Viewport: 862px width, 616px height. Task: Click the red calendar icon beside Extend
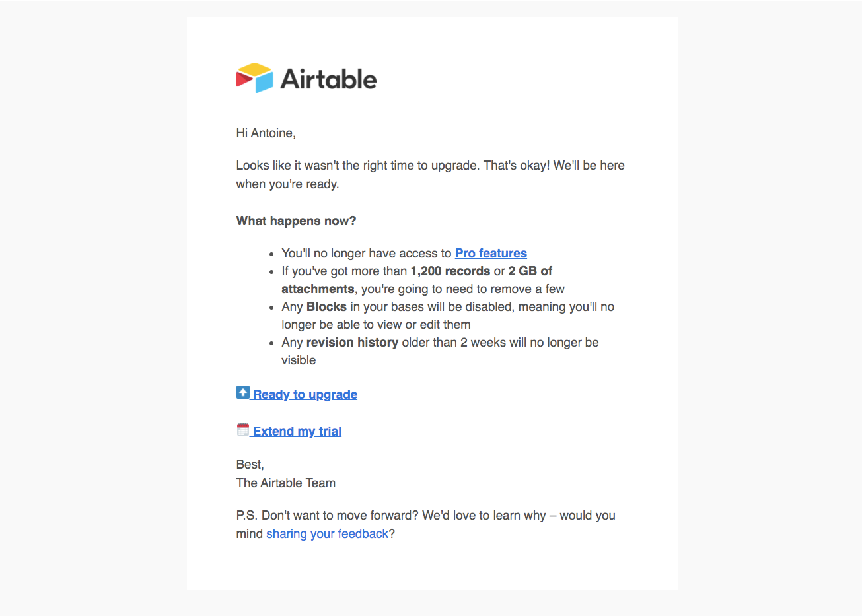(243, 429)
